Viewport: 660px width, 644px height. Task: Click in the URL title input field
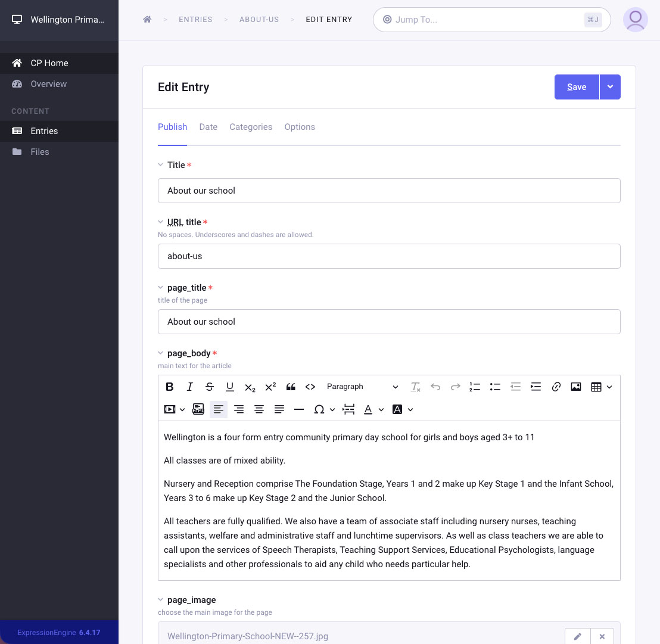[389, 256]
